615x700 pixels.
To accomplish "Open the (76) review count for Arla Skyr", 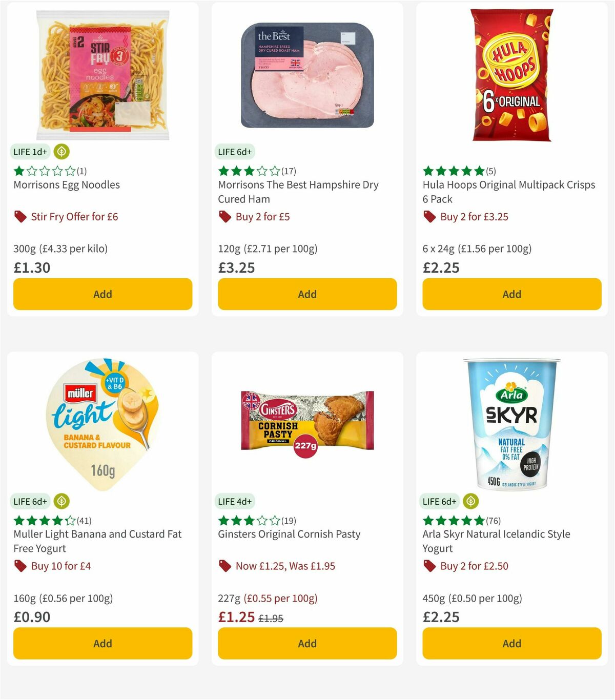I will 493,520.
